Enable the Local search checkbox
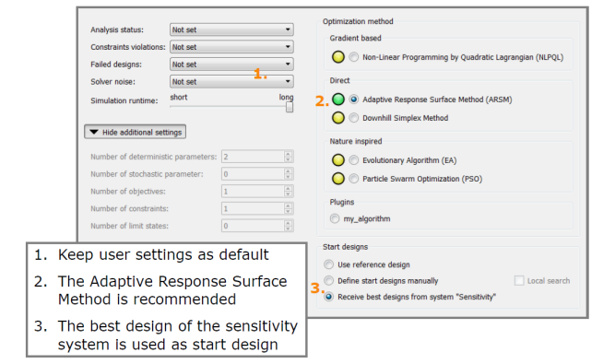Viewport: 615px width, 364px height. click(x=519, y=280)
